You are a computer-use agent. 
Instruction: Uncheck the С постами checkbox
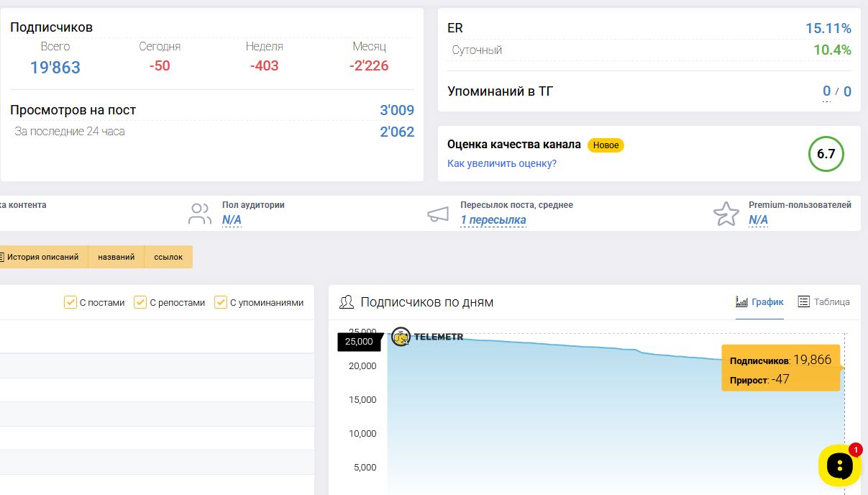coord(70,303)
